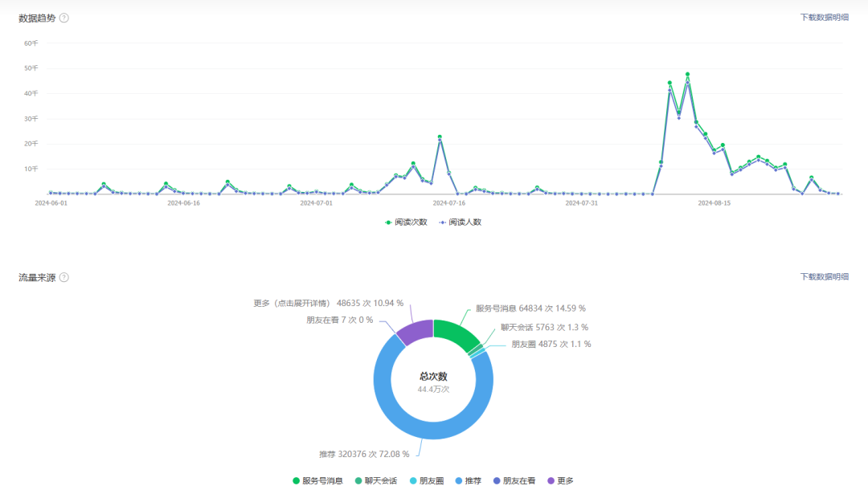Download data details for the 流量来源 chart

coord(825,276)
